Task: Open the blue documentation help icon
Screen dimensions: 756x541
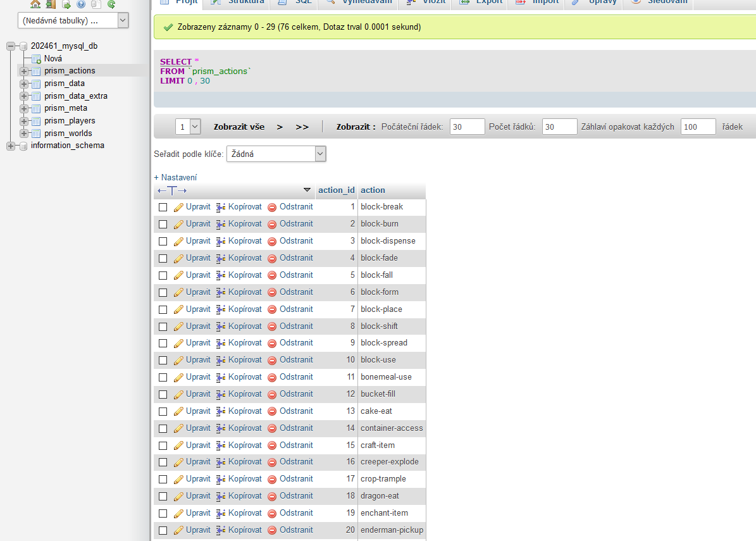Action: (81, 4)
